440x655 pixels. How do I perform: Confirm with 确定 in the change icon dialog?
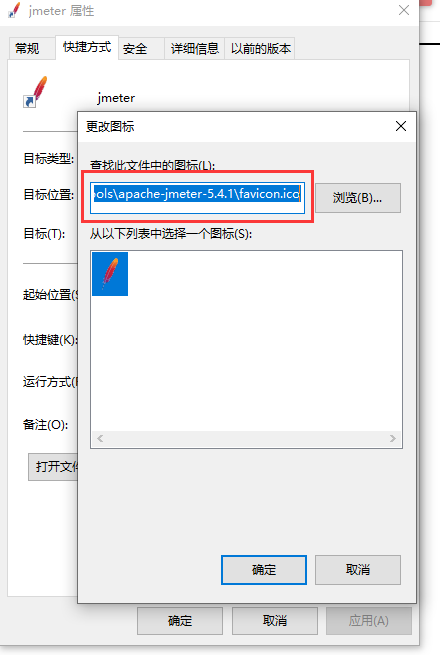(x=264, y=570)
